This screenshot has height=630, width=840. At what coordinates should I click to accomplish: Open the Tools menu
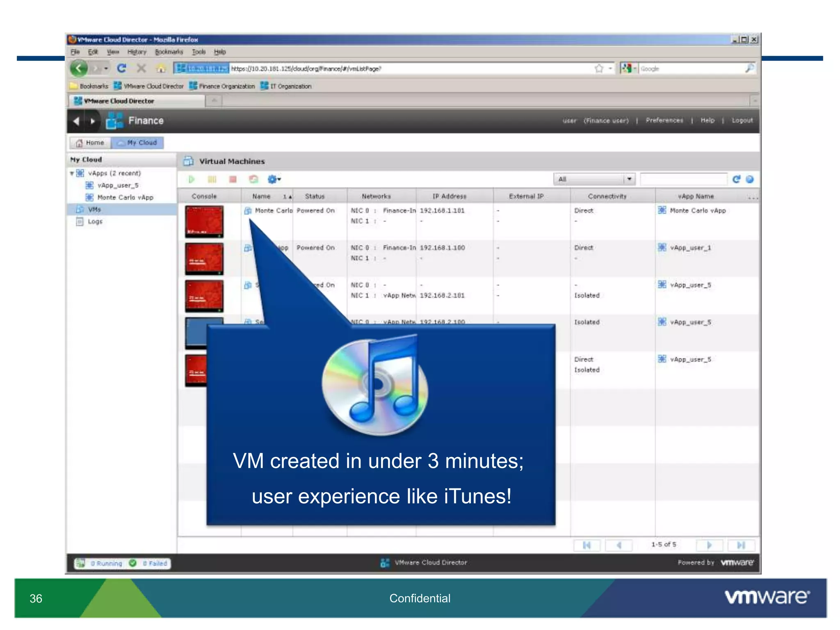199,52
